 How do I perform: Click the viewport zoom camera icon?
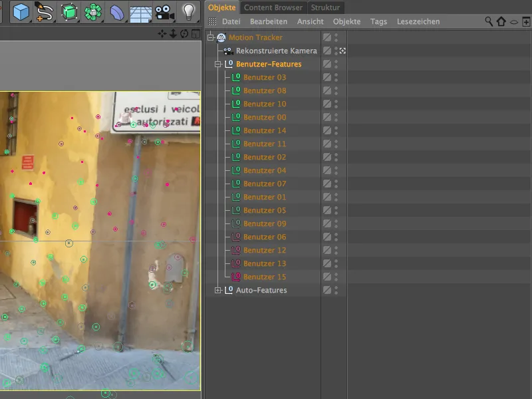(173, 34)
